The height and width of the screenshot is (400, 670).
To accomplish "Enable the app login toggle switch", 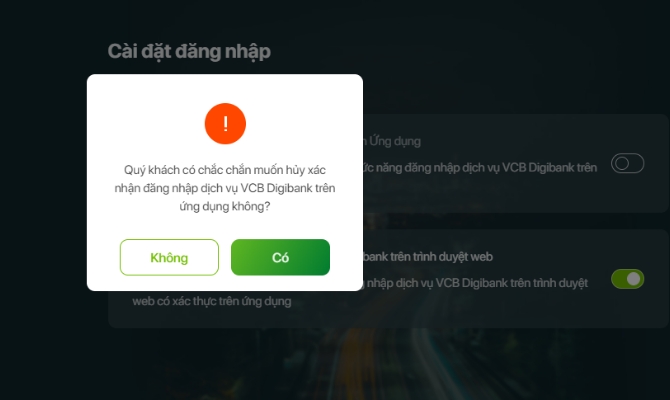I will click(627, 163).
